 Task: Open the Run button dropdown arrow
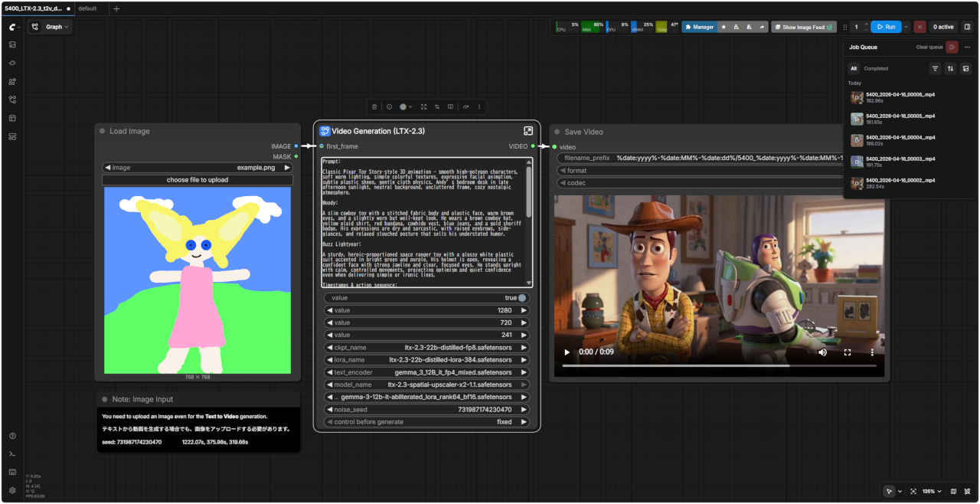coord(906,27)
